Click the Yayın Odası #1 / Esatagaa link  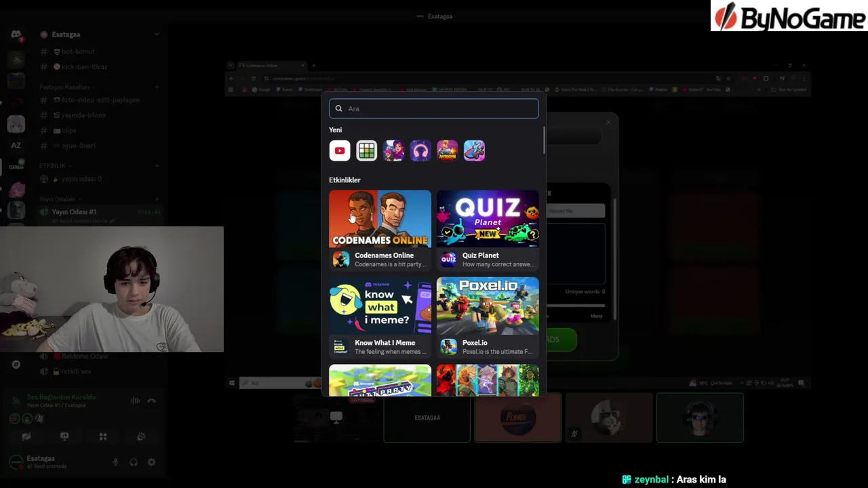[56, 405]
